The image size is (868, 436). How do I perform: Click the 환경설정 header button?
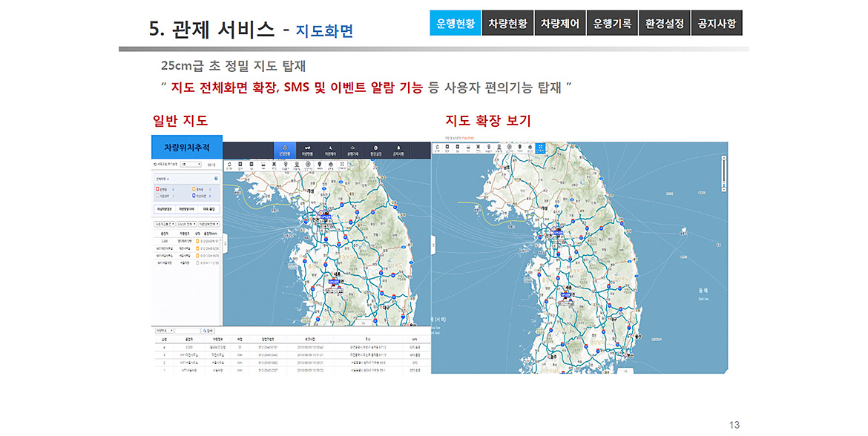point(665,24)
